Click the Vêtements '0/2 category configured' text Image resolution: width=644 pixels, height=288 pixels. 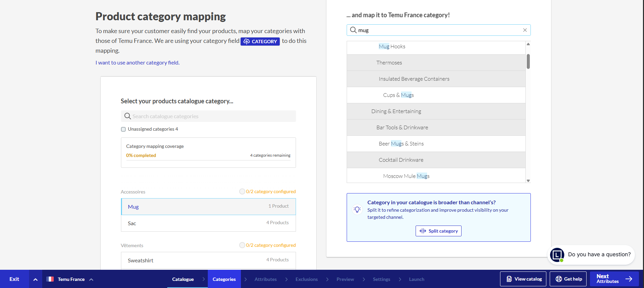[x=271, y=245]
